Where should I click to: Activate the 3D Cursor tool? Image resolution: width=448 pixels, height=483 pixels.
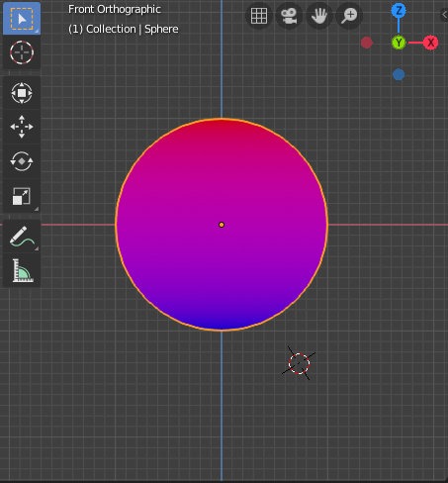[x=22, y=52]
